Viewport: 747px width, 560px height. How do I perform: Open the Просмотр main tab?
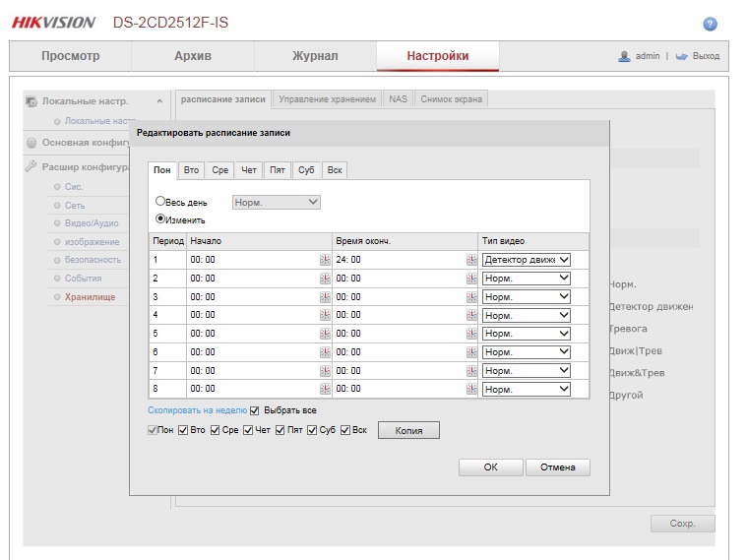(71, 56)
